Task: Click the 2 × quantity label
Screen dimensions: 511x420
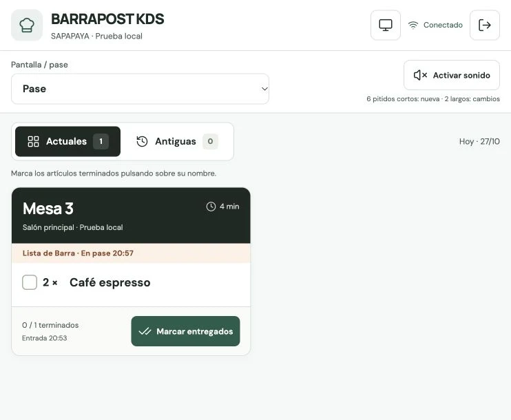Action: coord(50,282)
